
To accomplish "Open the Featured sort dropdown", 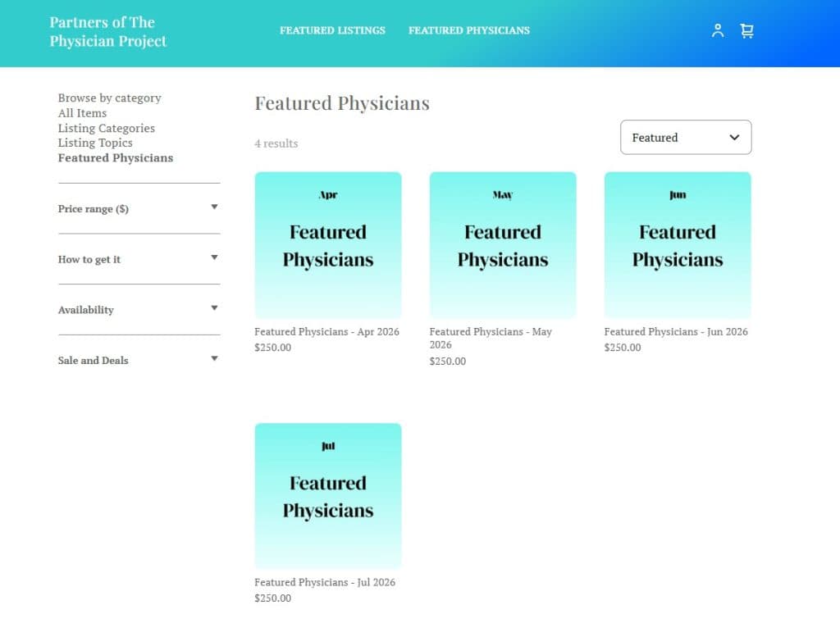I will click(x=686, y=138).
